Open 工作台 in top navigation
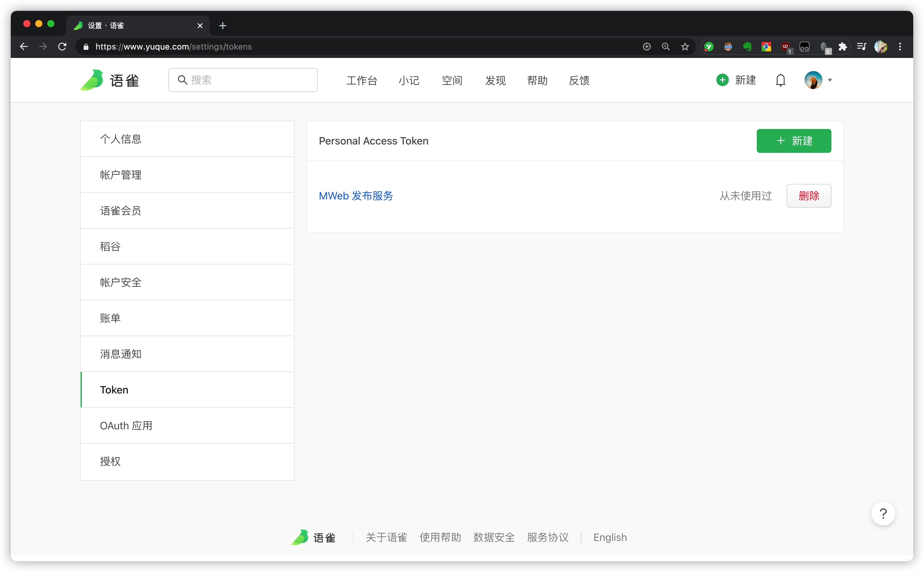Screen dimensions: 924x572 tap(362, 80)
